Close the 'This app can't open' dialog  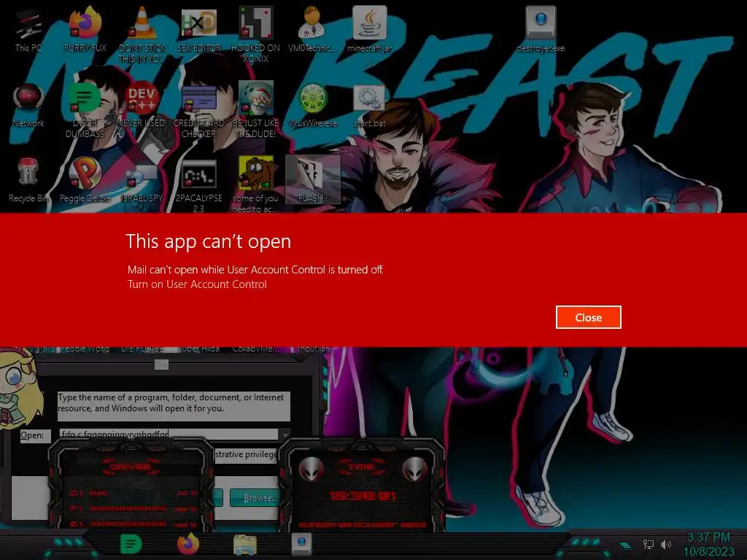(x=589, y=317)
